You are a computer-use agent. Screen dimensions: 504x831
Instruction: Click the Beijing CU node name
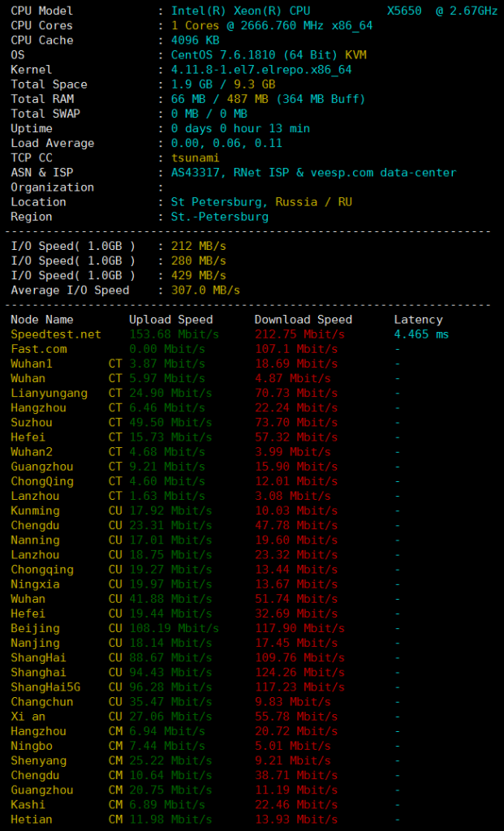(x=35, y=628)
